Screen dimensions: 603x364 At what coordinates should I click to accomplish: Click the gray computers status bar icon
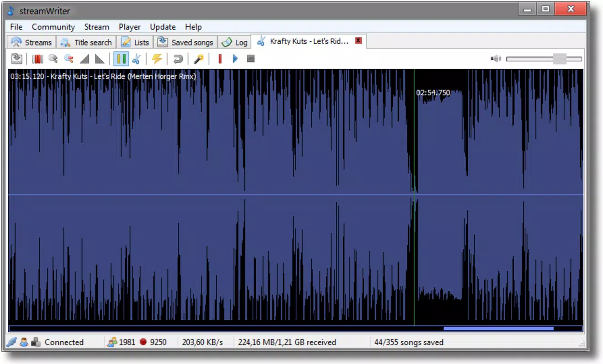36,342
